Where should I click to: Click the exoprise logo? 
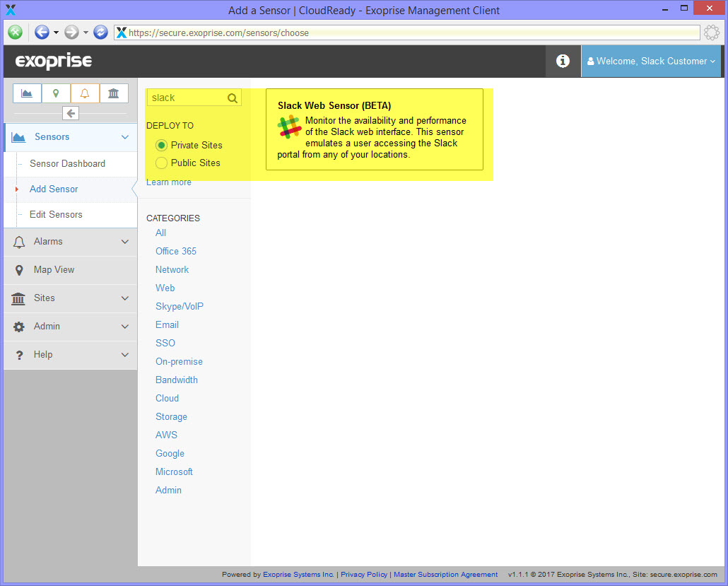tap(54, 61)
